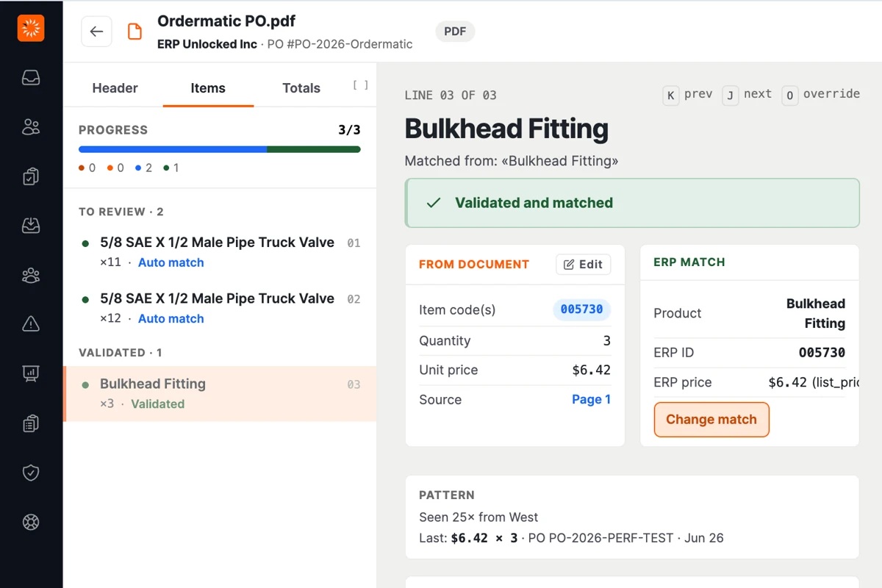This screenshot has width=882, height=588.
Task: Click the TO REVIEW · 2 section heading
Action: tap(121, 212)
